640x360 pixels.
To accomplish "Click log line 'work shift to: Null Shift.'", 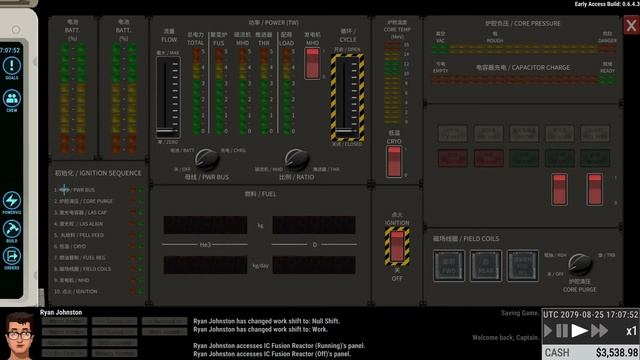I will (267, 321).
